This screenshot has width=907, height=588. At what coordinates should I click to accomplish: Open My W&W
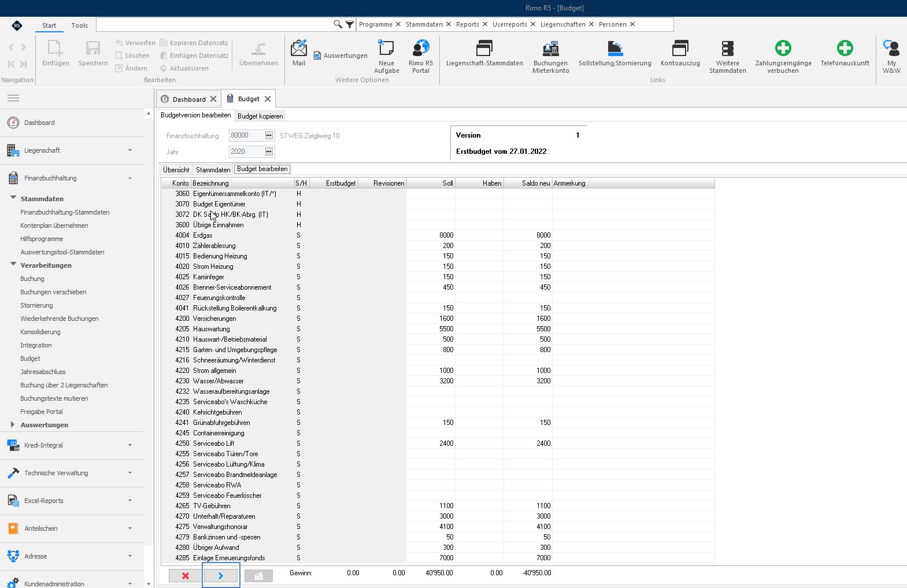[x=891, y=56]
